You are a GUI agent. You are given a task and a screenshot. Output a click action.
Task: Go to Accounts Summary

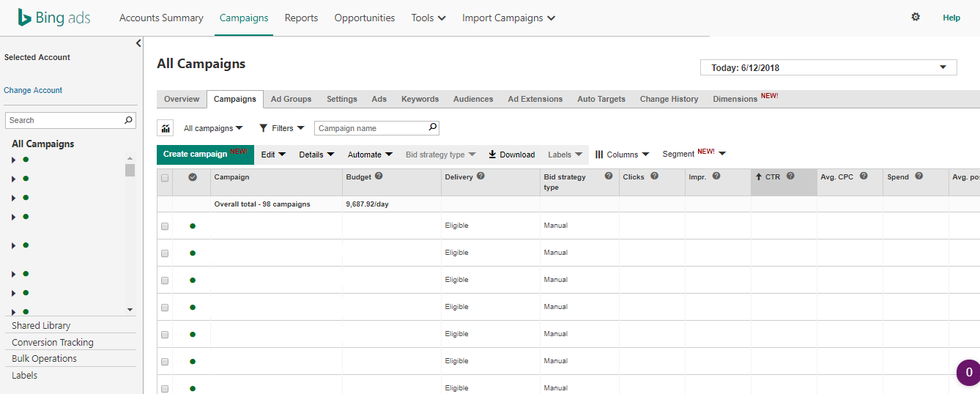pos(161,18)
